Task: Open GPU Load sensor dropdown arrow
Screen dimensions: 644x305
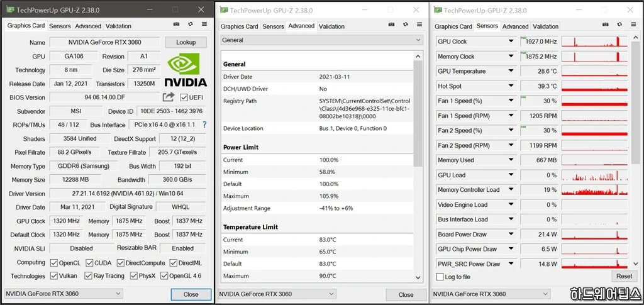Action: click(x=511, y=175)
